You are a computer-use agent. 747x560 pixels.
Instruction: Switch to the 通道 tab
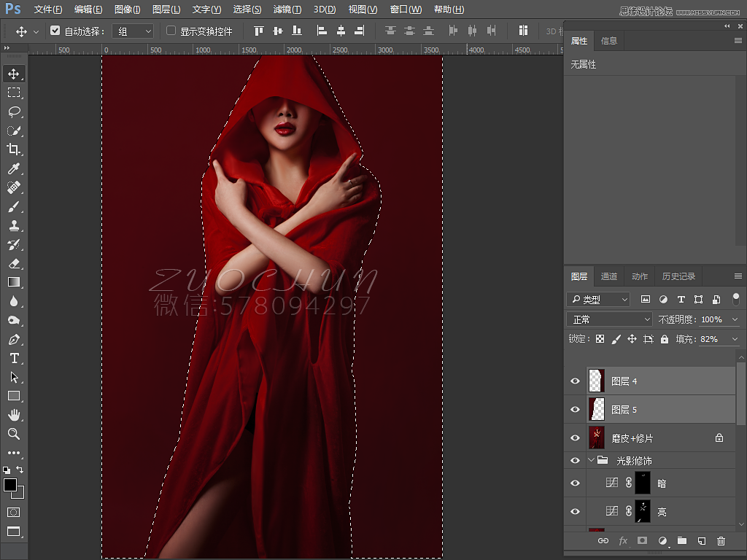tap(609, 276)
